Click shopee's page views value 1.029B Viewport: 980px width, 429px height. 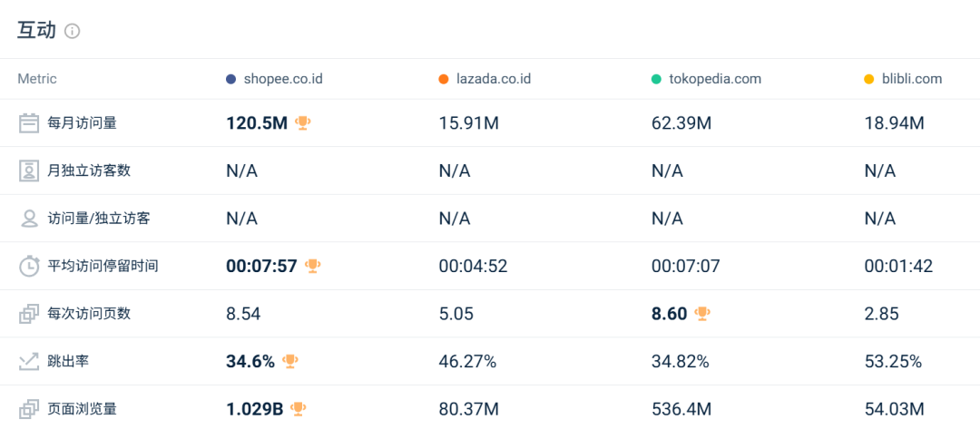tap(254, 409)
